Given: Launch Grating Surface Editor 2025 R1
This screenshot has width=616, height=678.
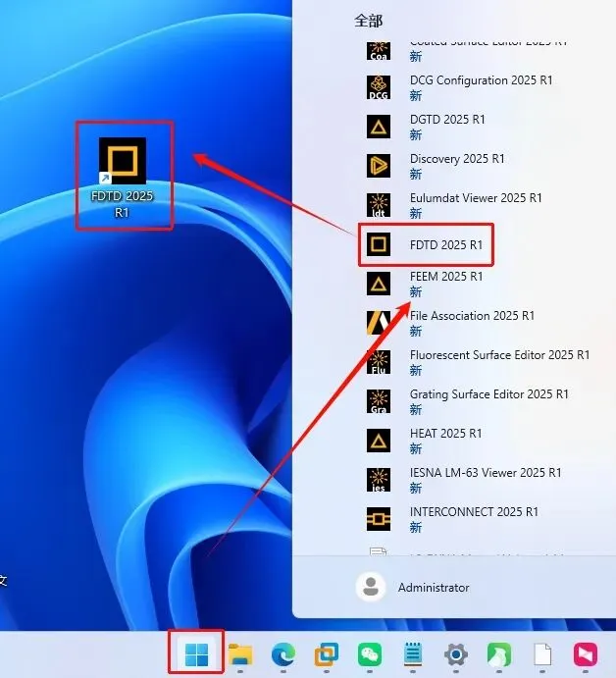Looking at the screenshot, I should [x=488, y=394].
